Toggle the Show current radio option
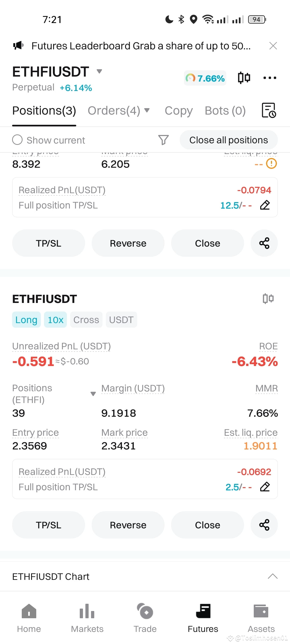 (17, 140)
